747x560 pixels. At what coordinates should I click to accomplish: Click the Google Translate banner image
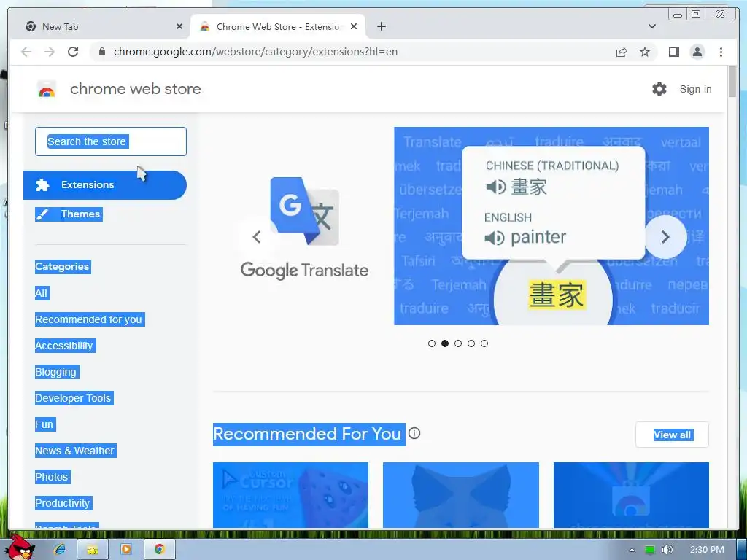[x=551, y=226]
